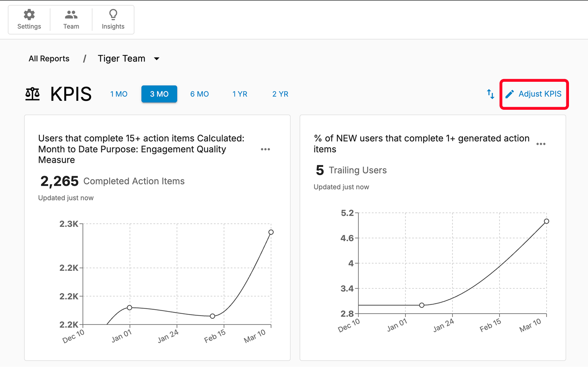Select the 1 YR time range
This screenshot has height=367, width=588.
[240, 94]
